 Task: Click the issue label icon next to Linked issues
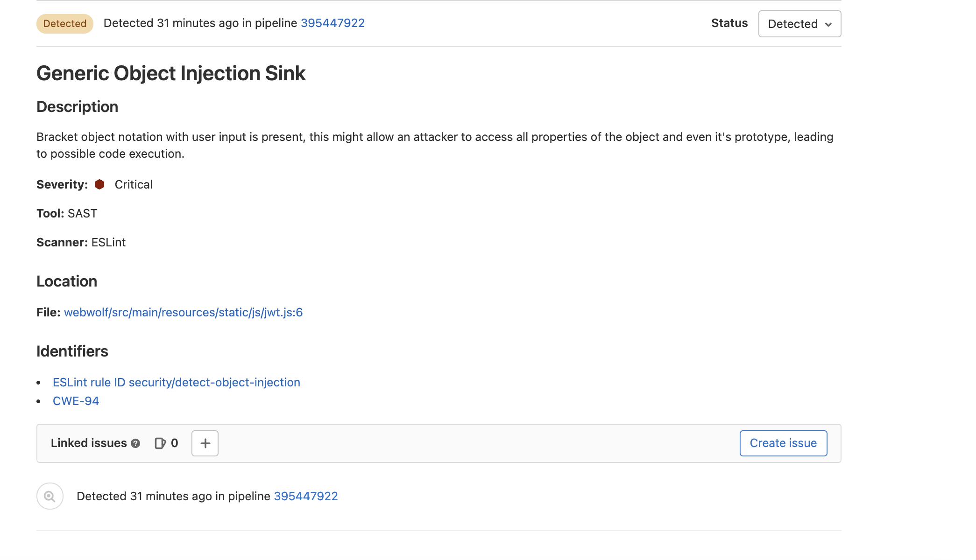pos(160,443)
